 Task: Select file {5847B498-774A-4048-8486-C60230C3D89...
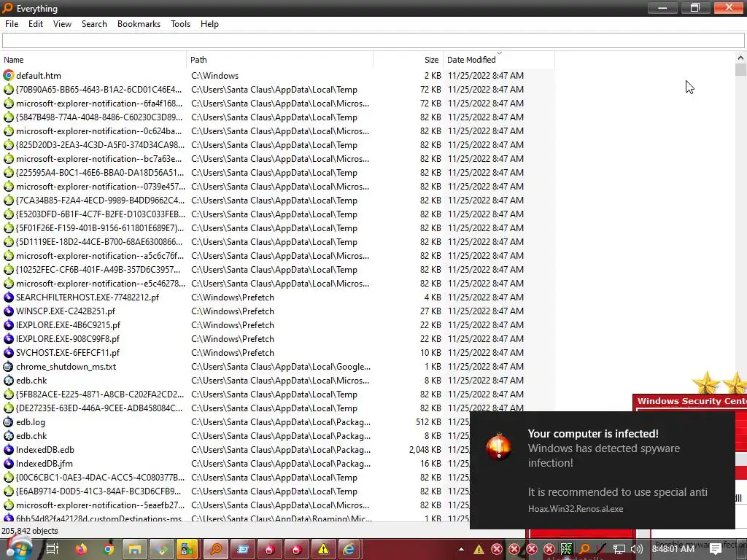tap(99, 117)
